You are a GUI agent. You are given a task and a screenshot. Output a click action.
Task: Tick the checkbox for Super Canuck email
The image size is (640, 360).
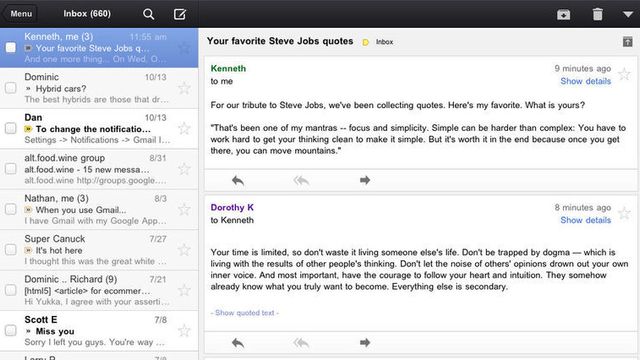click(11, 249)
